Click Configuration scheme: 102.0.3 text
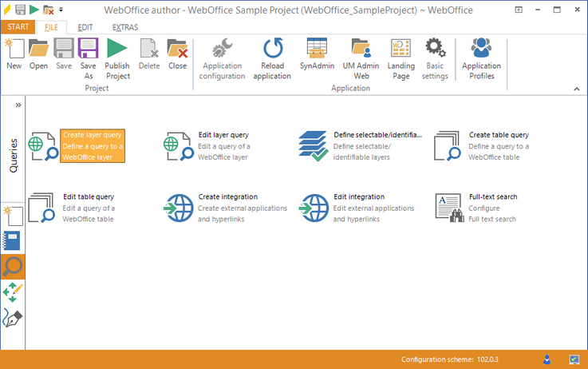The image size is (588, 369). 450,359
